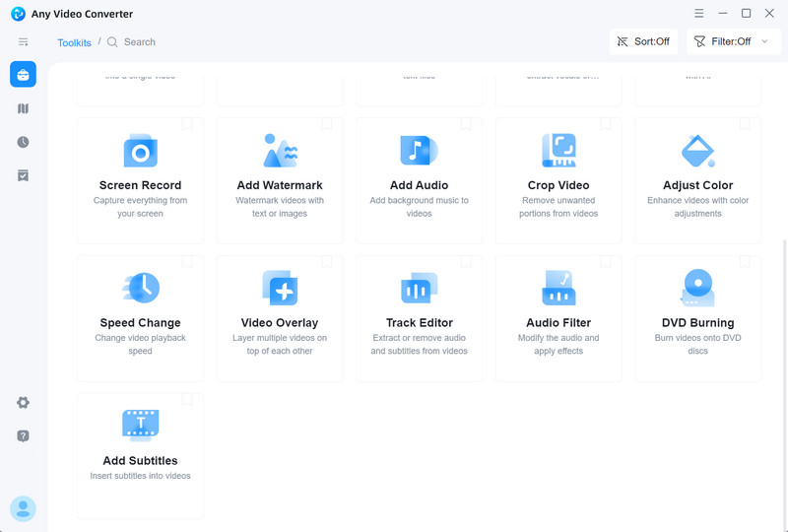Click the Video Overlay title
788x532 pixels.
click(280, 323)
